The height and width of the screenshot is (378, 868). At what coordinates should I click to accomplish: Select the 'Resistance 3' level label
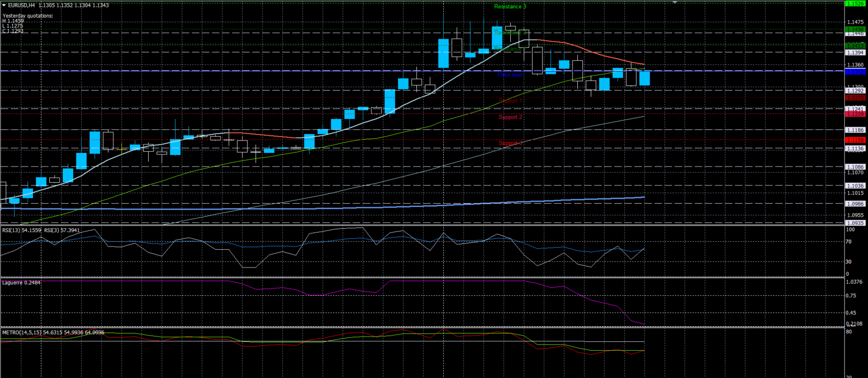[510, 6]
